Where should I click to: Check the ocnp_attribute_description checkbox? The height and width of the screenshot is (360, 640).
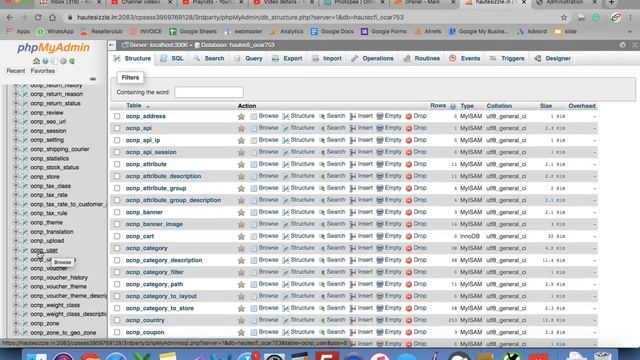(117, 176)
